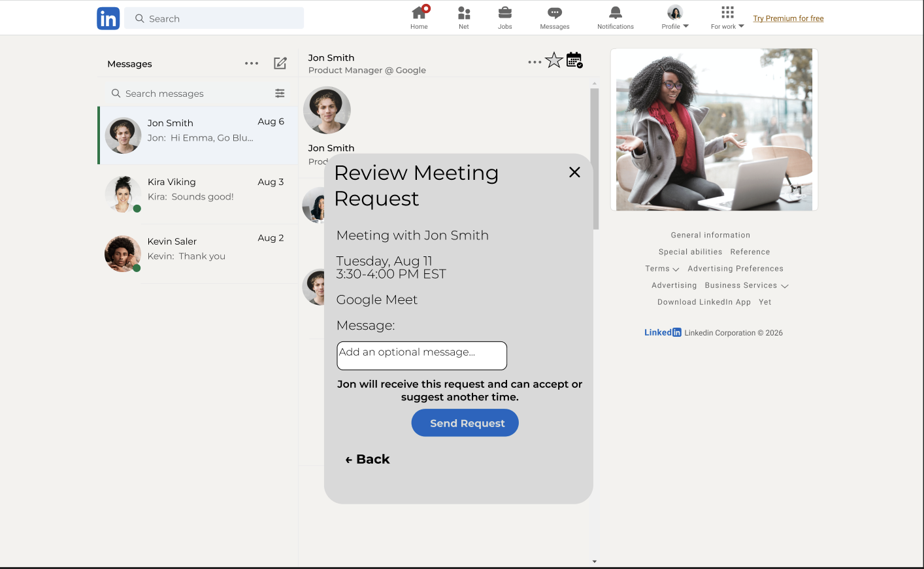Click the advertisement image of woman with laptop
This screenshot has width=924, height=569.
[714, 129]
